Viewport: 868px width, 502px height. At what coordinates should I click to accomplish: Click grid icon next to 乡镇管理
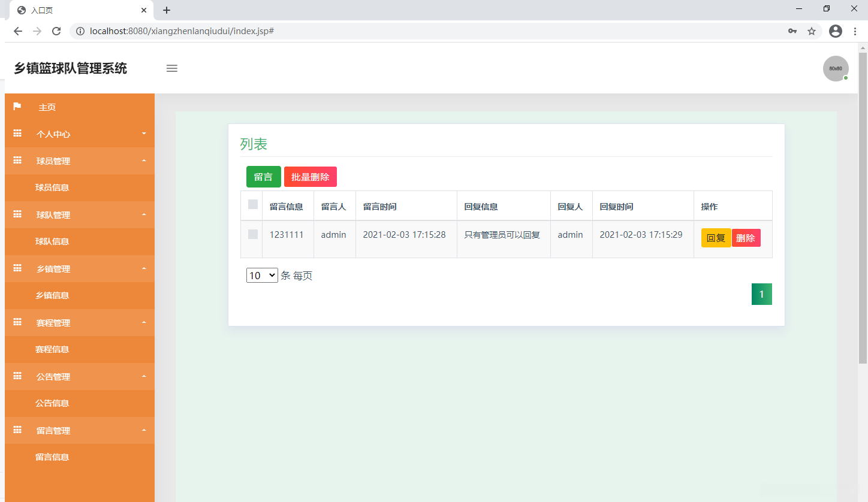(17, 268)
